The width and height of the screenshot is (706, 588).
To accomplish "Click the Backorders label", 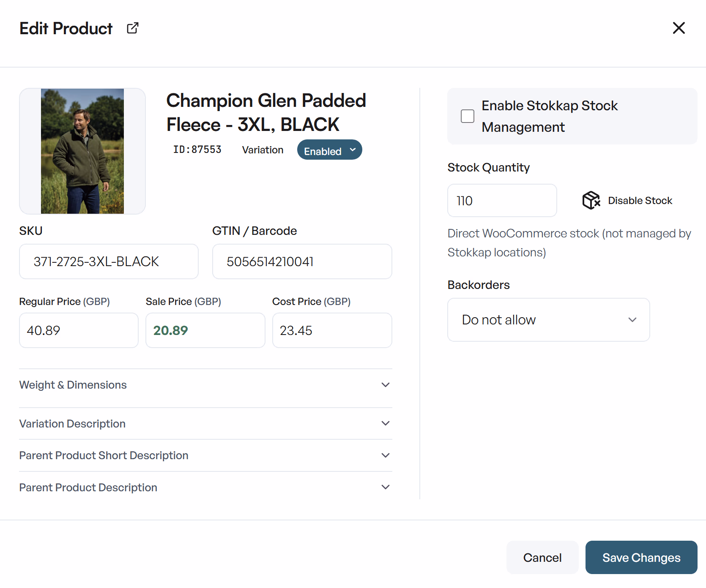I will click(x=479, y=285).
